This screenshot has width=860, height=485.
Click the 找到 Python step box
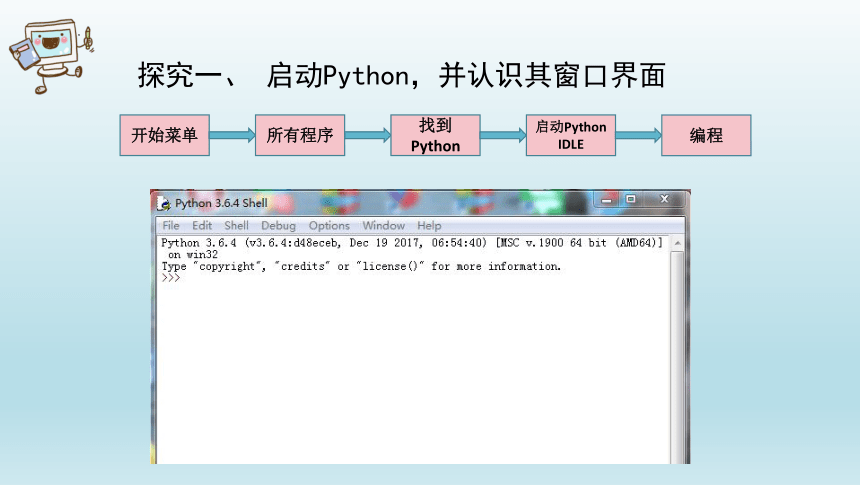click(435, 135)
